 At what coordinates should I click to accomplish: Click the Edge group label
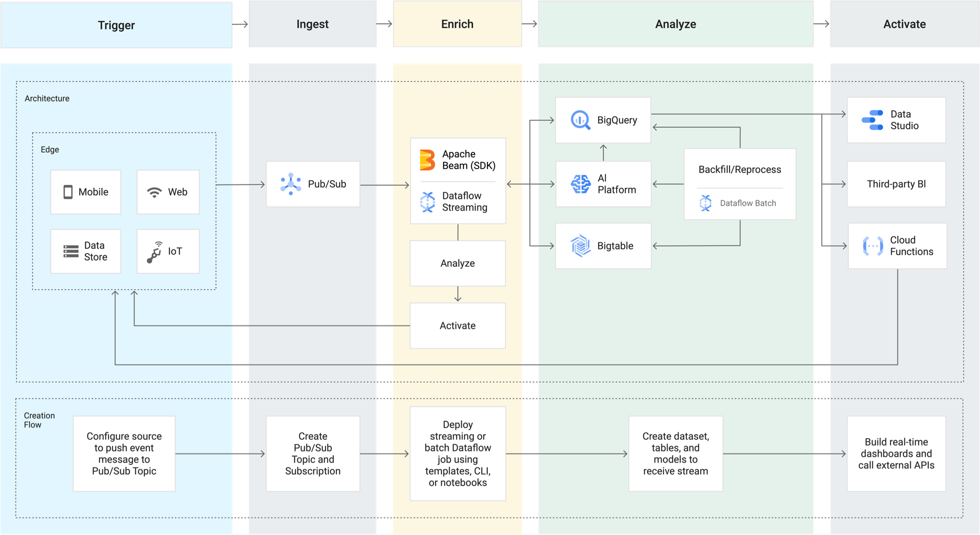pos(50,149)
